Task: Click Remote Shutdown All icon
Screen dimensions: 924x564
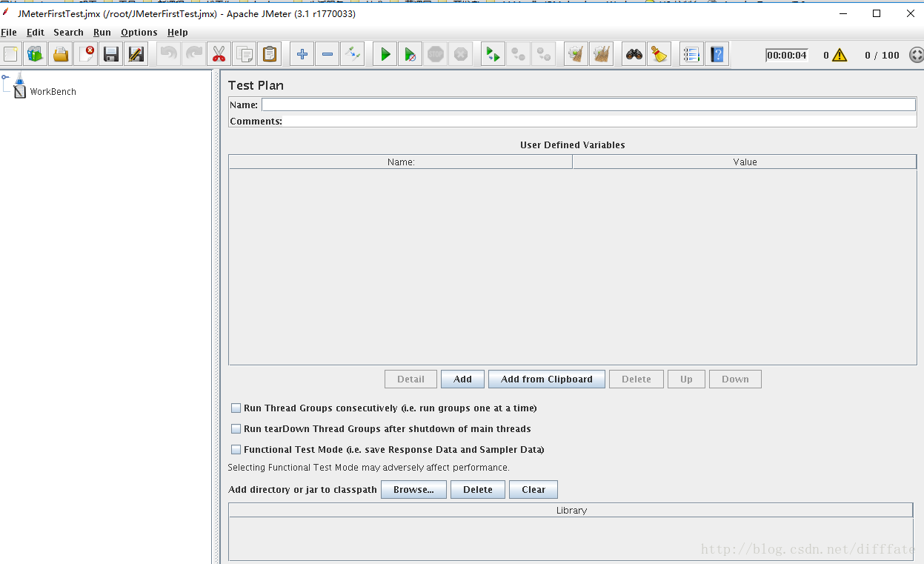Action: click(544, 54)
